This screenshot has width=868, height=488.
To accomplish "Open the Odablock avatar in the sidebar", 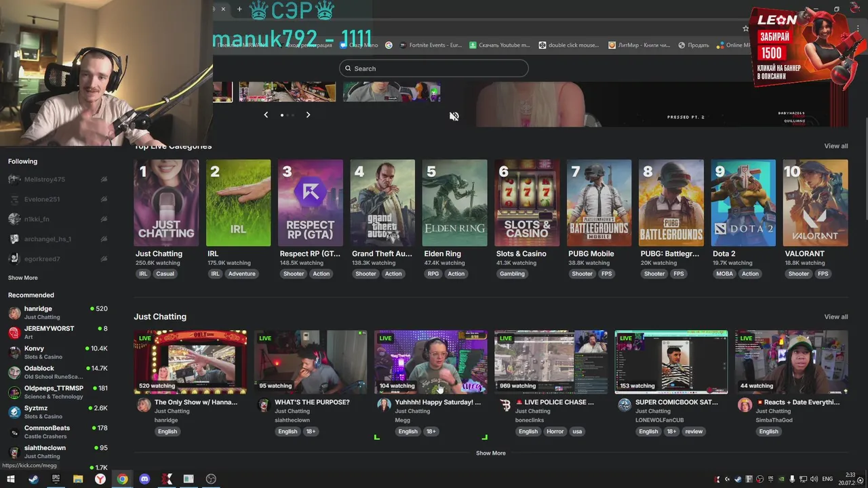I will click(x=14, y=372).
